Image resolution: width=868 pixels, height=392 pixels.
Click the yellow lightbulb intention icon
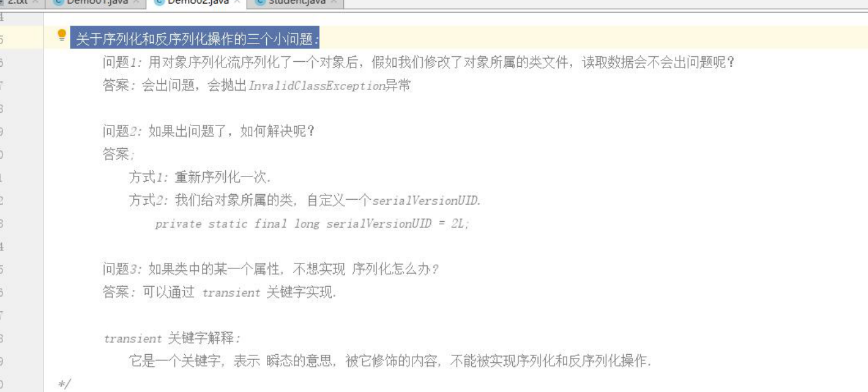pyautogui.click(x=62, y=35)
